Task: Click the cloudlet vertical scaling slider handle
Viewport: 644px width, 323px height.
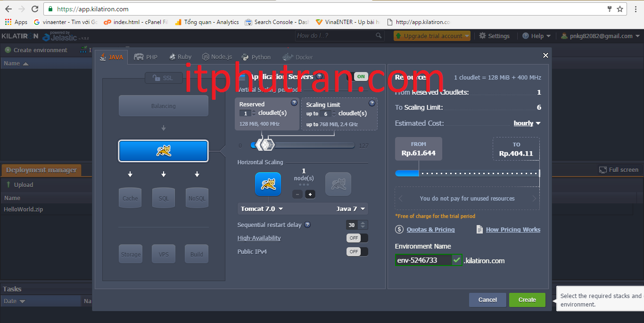Action: [x=265, y=145]
